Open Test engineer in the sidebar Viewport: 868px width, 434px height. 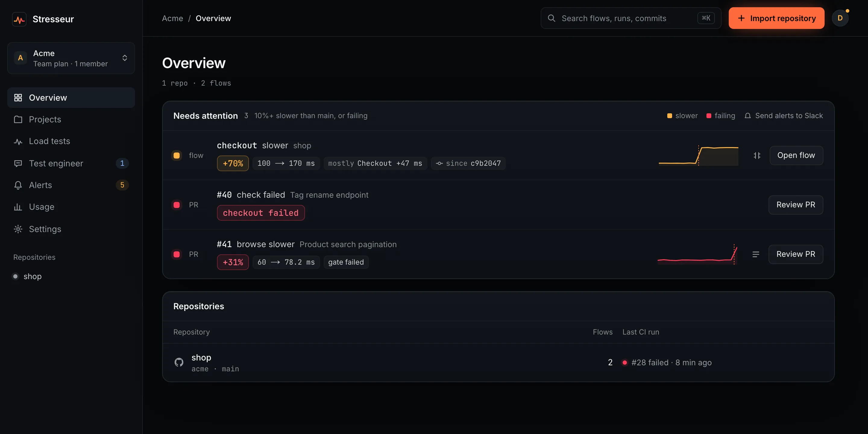pos(71,163)
